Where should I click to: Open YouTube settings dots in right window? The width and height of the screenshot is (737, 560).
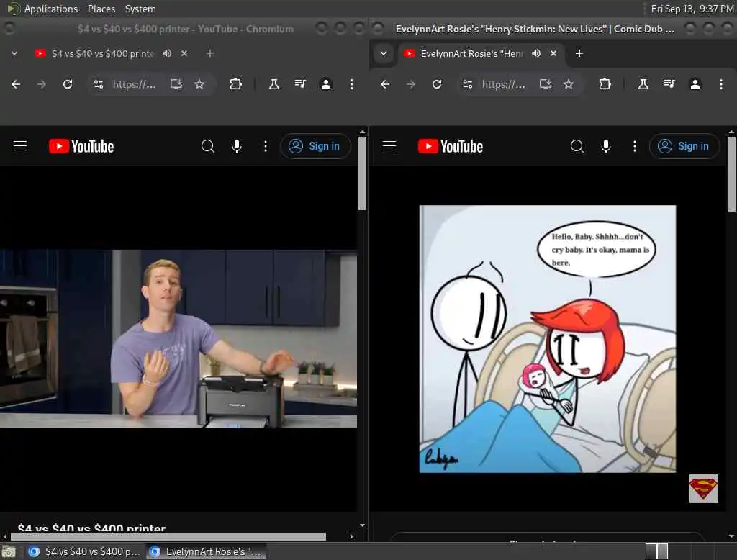tap(635, 146)
